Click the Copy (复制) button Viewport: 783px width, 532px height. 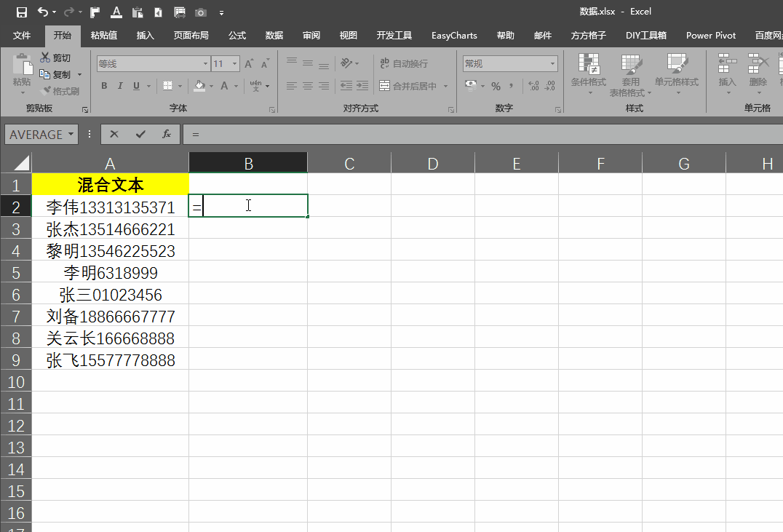point(55,74)
